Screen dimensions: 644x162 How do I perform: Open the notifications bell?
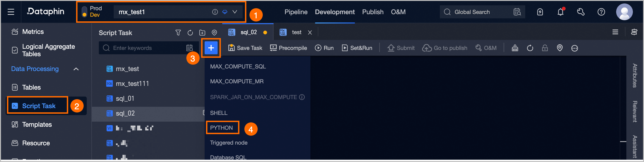[x=560, y=12]
